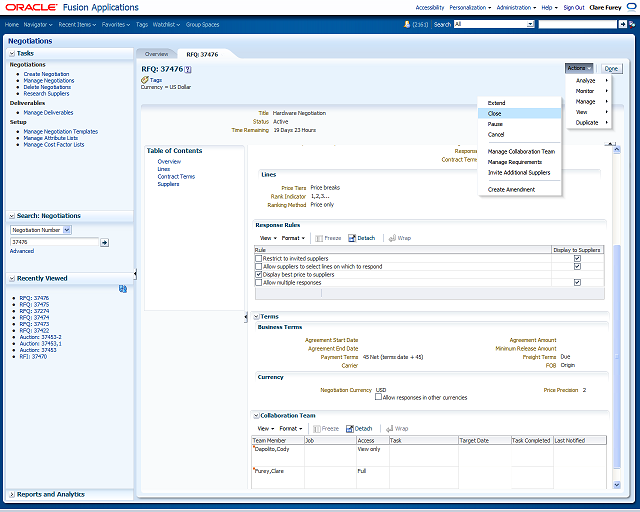640x512 pixels.
Task: Open Response Rules View menu
Action: click(268, 238)
